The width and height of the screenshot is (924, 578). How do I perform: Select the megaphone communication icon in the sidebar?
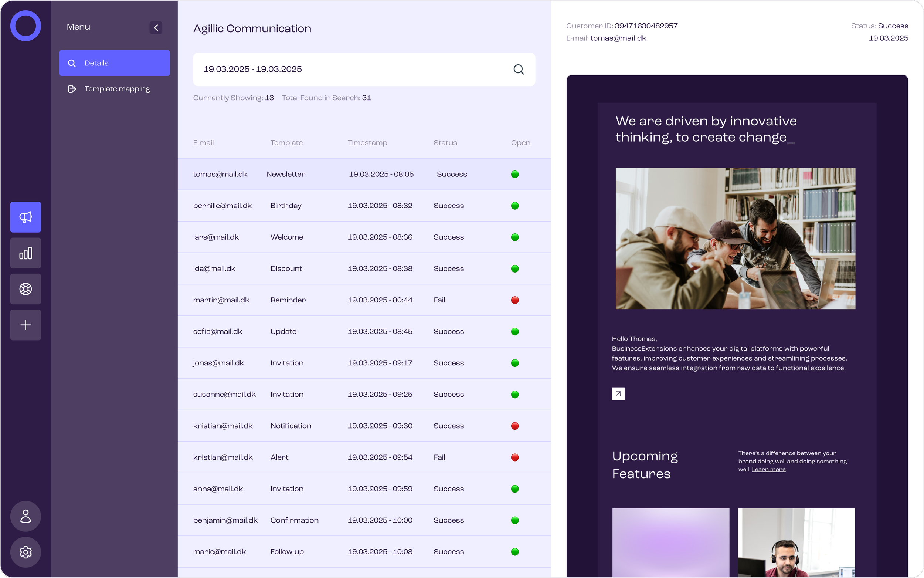[x=25, y=217]
